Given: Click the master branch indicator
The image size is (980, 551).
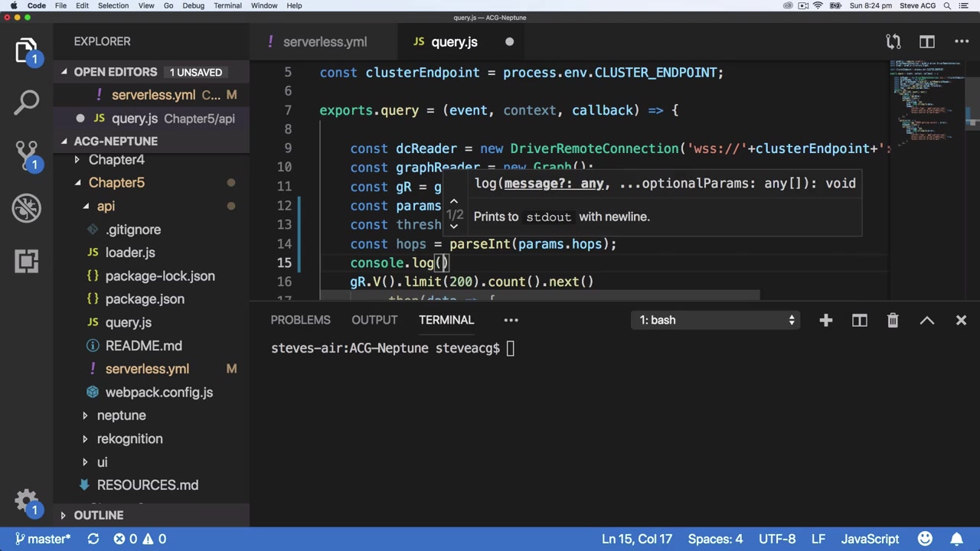Looking at the screenshot, I should pos(43,539).
